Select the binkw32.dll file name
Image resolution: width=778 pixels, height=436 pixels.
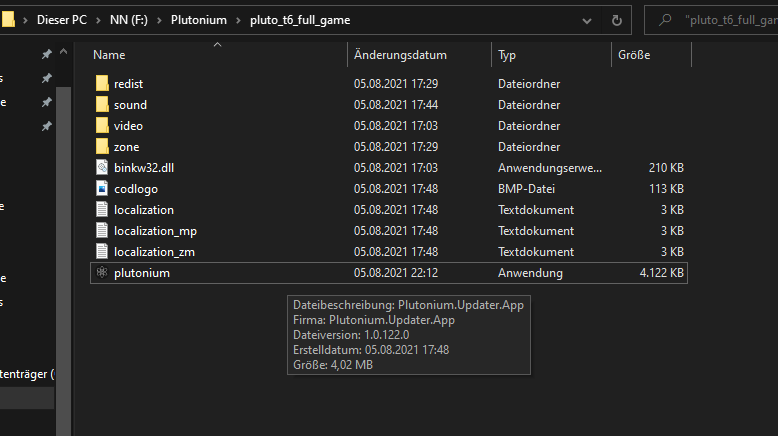144,168
